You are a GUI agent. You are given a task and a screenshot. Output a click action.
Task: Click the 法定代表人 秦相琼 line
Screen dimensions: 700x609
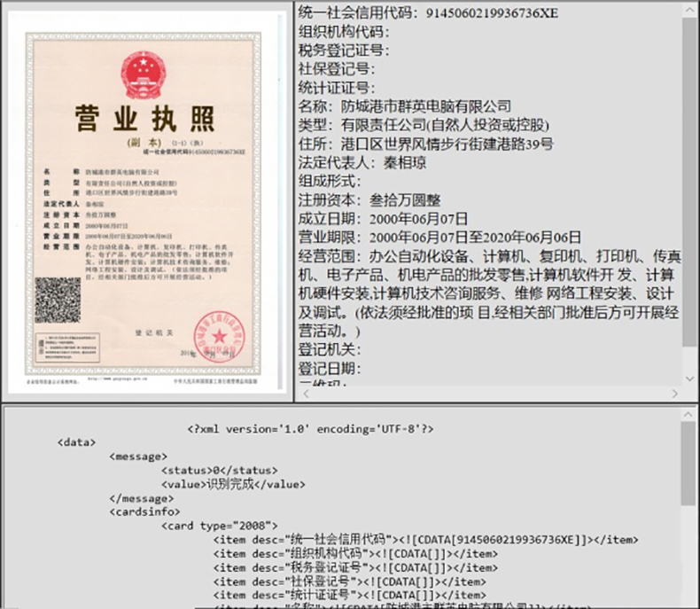[367, 162]
